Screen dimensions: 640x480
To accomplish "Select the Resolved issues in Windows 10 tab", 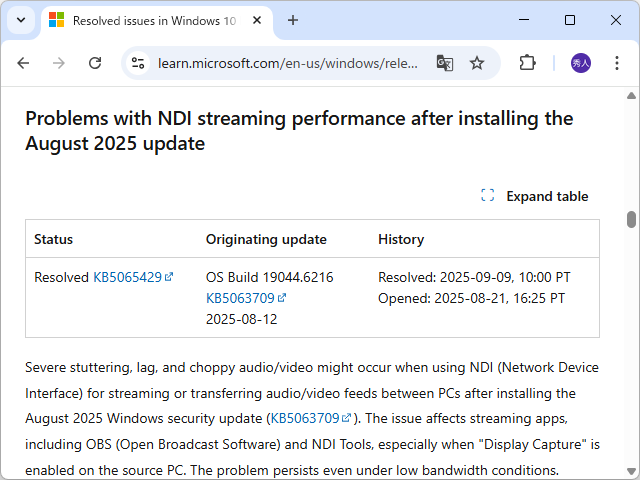I will pyautogui.click(x=150, y=20).
